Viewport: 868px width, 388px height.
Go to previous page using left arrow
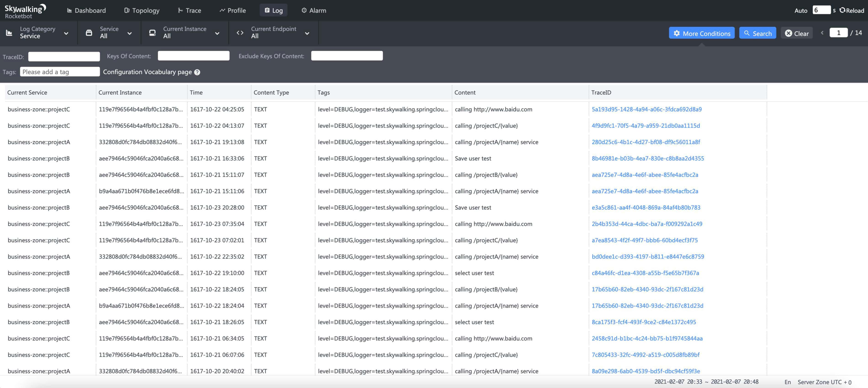(x=822, y=33)
